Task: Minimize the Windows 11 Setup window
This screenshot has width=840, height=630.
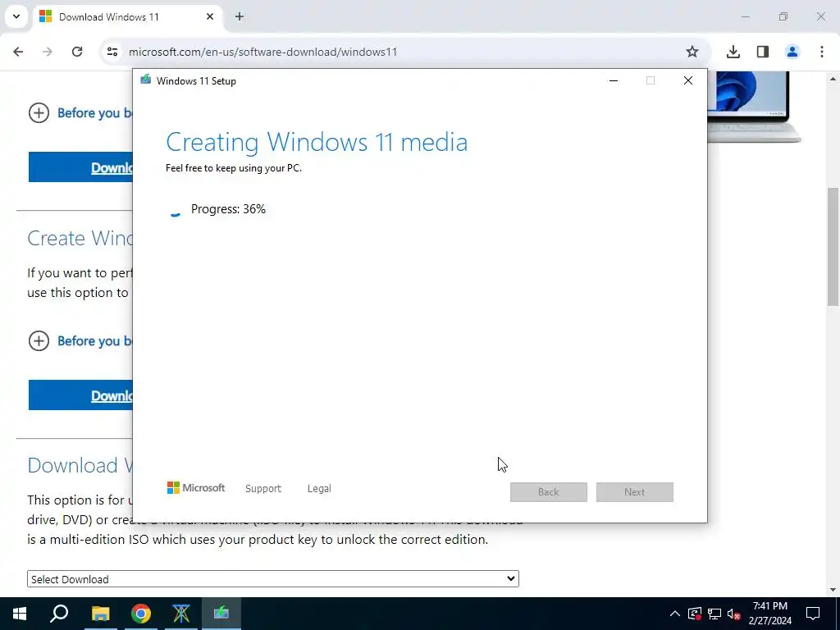Action: tap(614, 80)
